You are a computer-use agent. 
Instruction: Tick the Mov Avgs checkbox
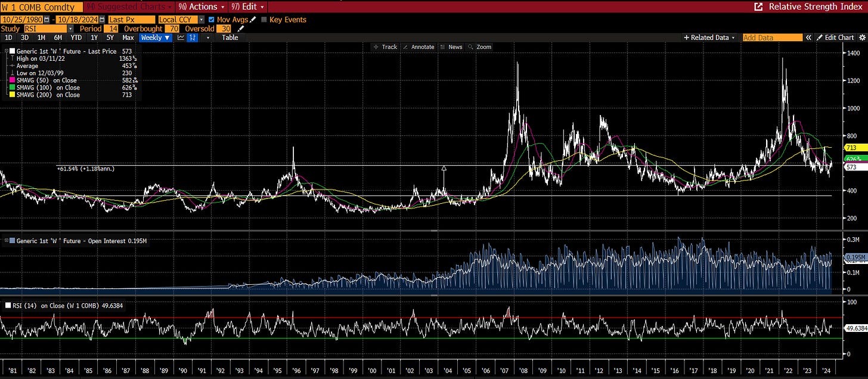click(x=212, y=20)
